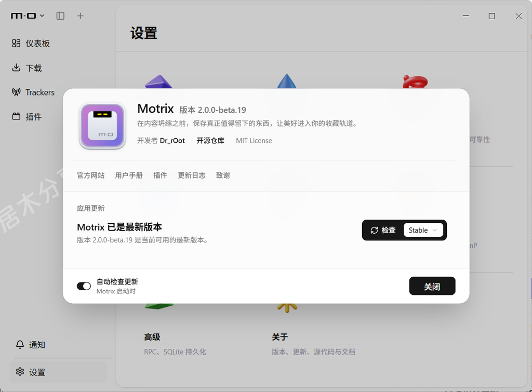532x392 pixels.
Task: Open the 官方网站 official website link
Action: point(90,175)
